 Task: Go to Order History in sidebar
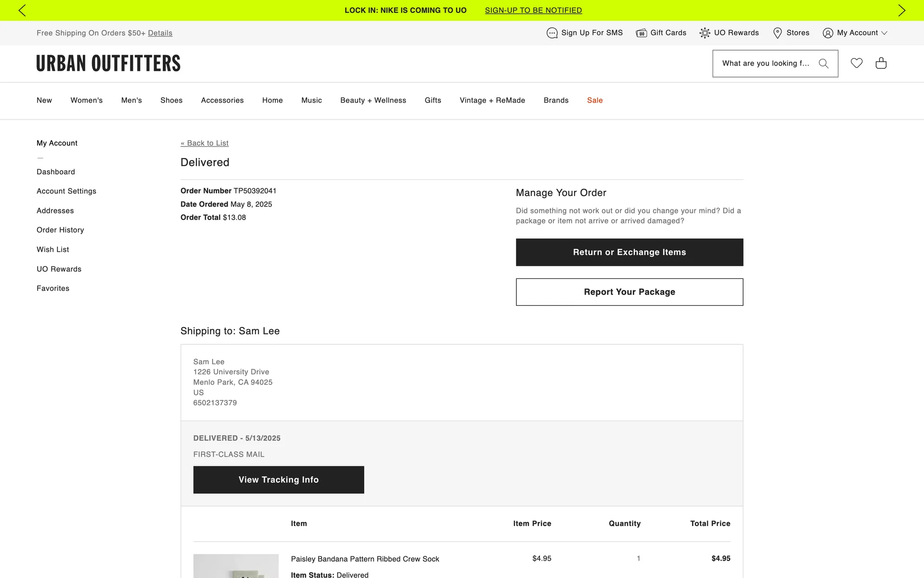[x=60, y=230]
